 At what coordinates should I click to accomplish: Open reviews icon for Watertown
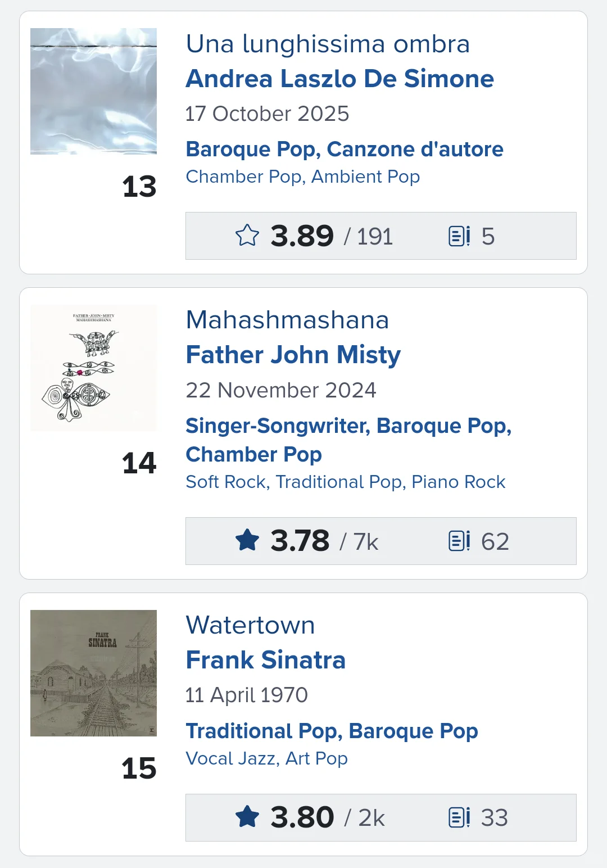click(459, 817)
